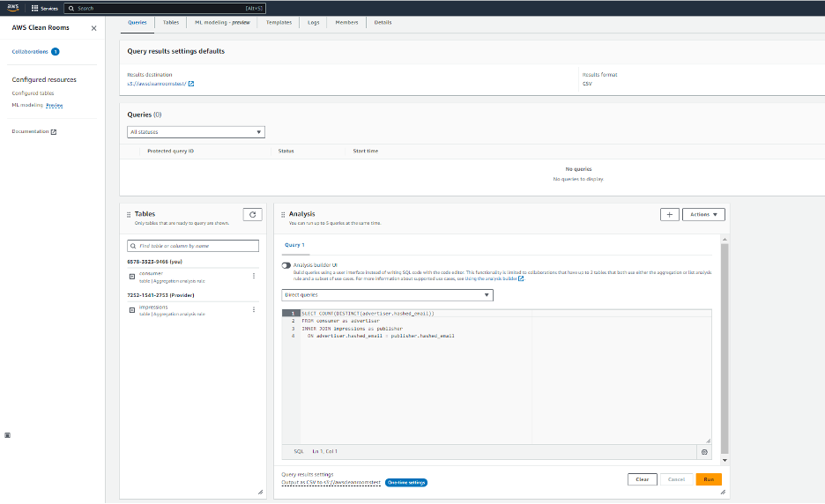
Task: Click the analysis scrollbar down arrow
Action: point(725,460)
